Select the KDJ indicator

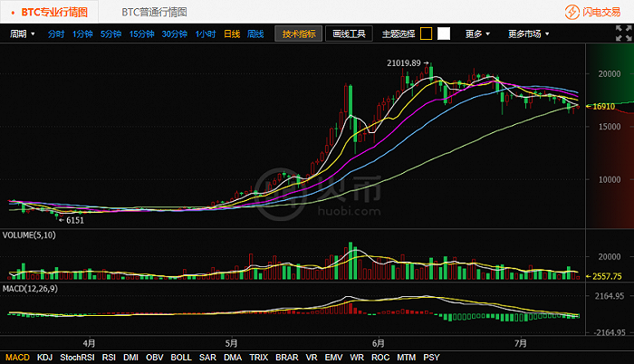tap(44, 358)
